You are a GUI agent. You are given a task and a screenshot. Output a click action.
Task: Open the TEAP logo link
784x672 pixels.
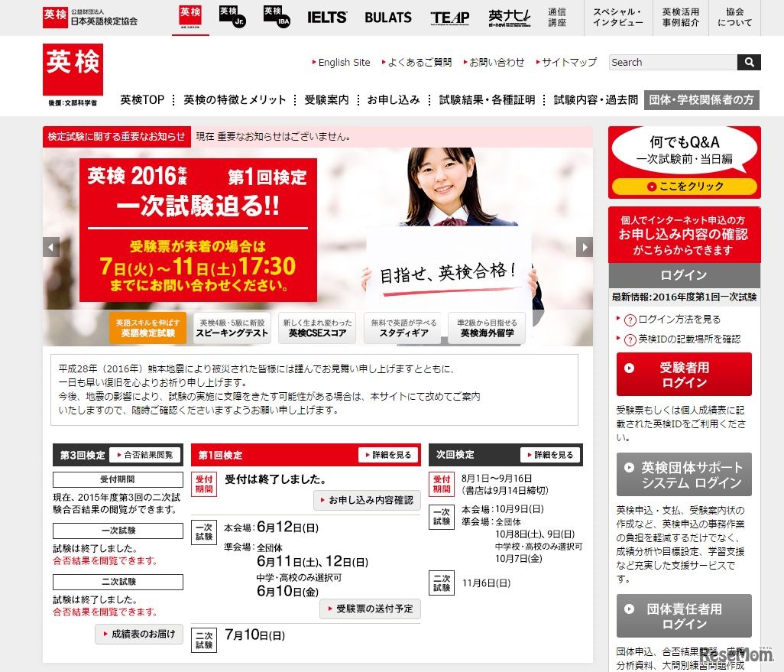(449, 18)
